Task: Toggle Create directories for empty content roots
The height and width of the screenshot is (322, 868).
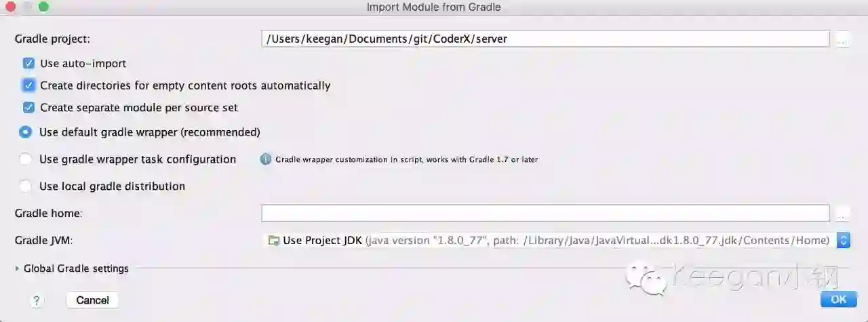Action: click(x=28, y=85)
